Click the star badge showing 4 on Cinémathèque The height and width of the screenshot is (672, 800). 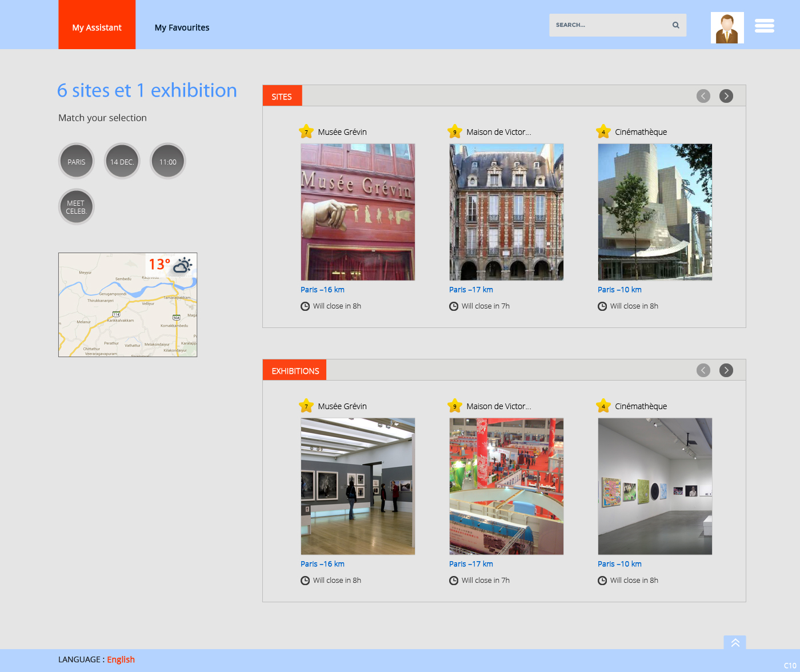603,131
